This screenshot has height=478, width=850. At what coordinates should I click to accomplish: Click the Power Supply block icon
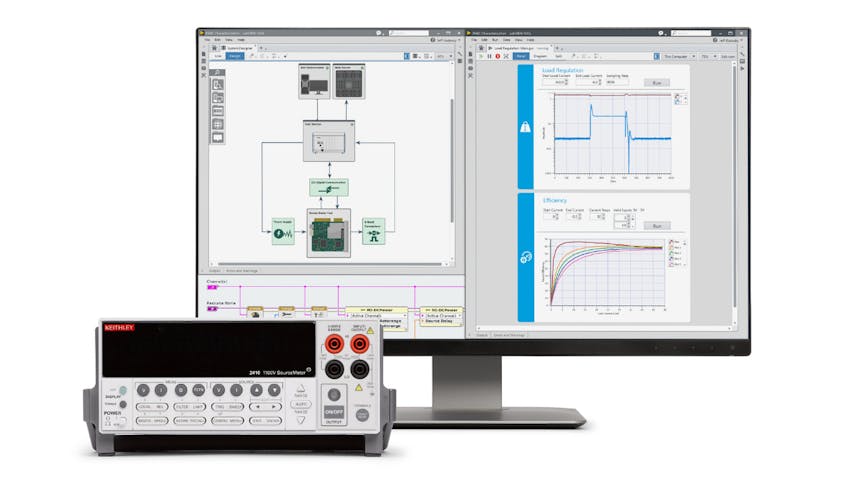tap(283, 232)
